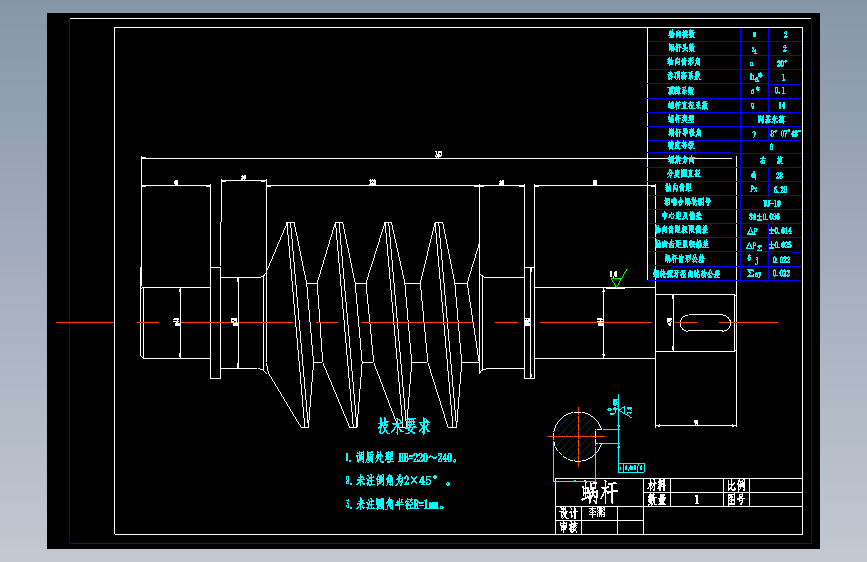Select the quantity value 1 in title block
The width and height of the screenshot is (867, 562).
[x=697, y=499]
